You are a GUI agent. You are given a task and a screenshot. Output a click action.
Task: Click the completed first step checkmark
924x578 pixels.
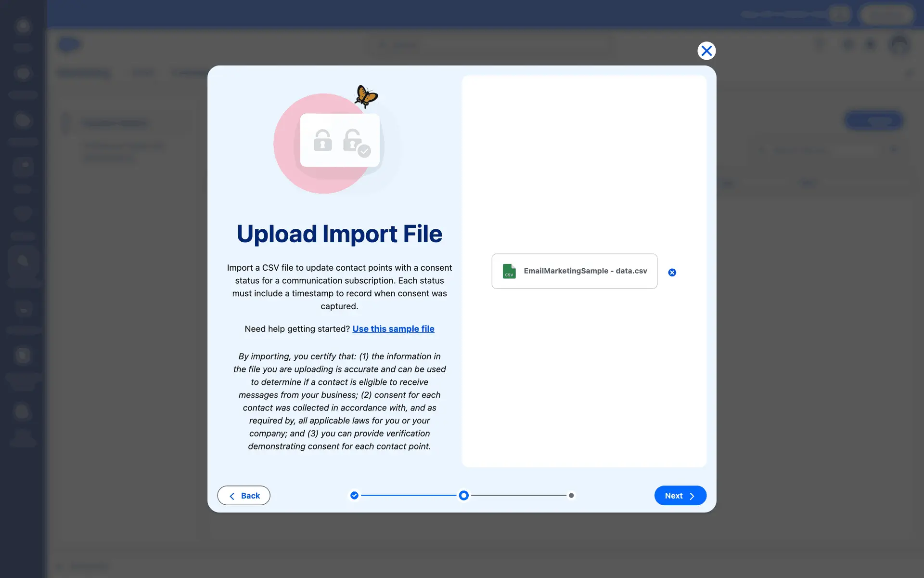354,495
